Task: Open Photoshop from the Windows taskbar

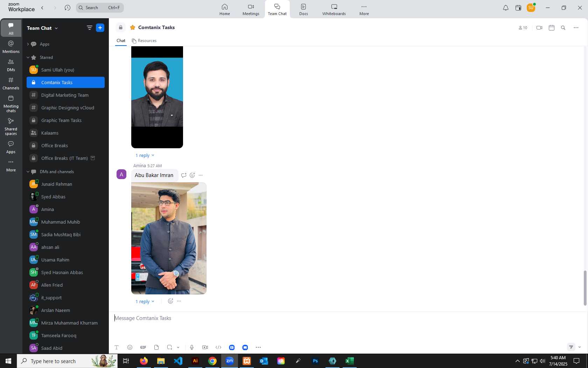Action: [x=315, y=361]
